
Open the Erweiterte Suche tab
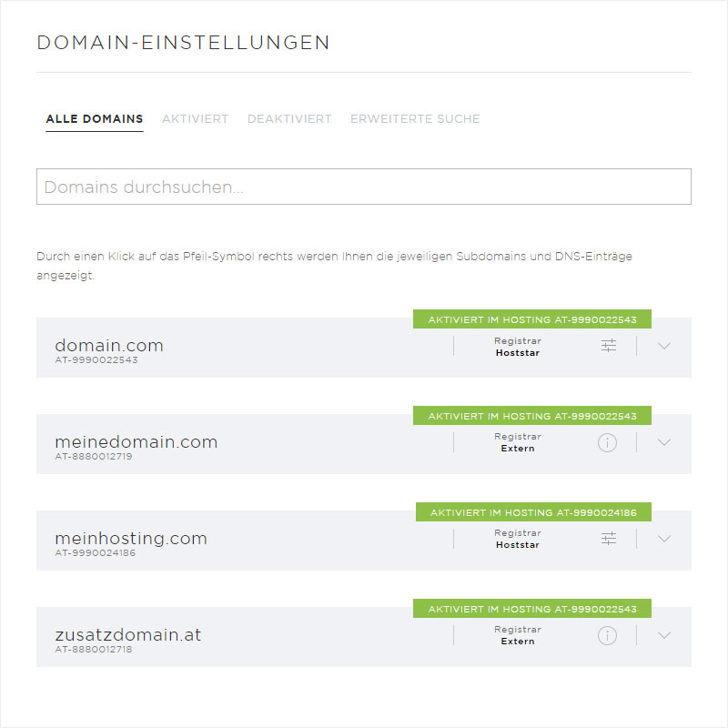(415, 119)
